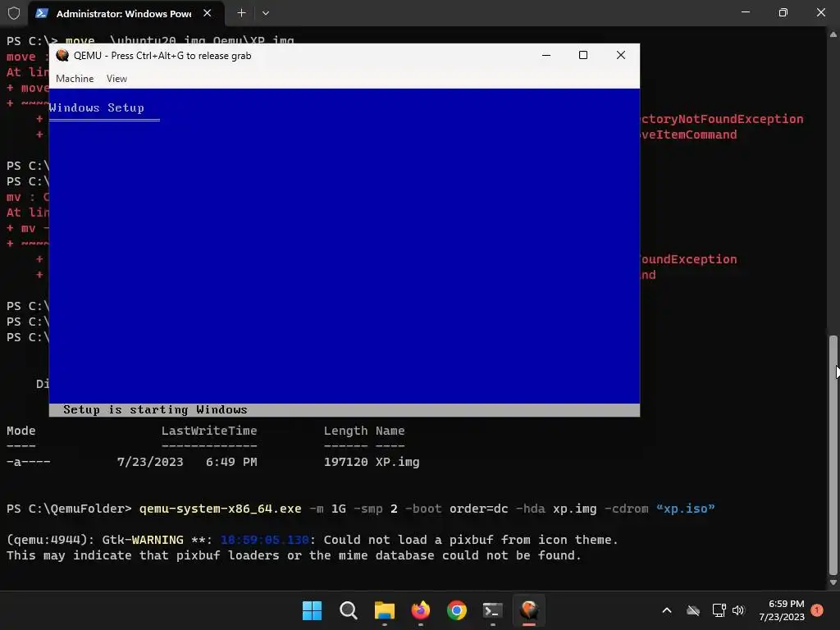Click the 'Windows Setup' heading in QEMU
840x630 pixels.
coord(97,107)
